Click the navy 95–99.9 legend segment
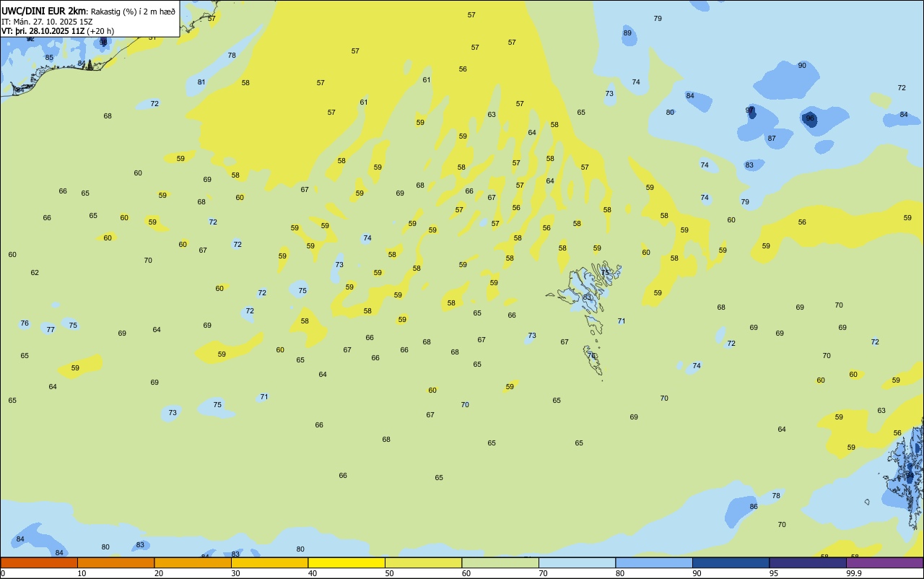The image size is (924, 579). pos(808,562)
